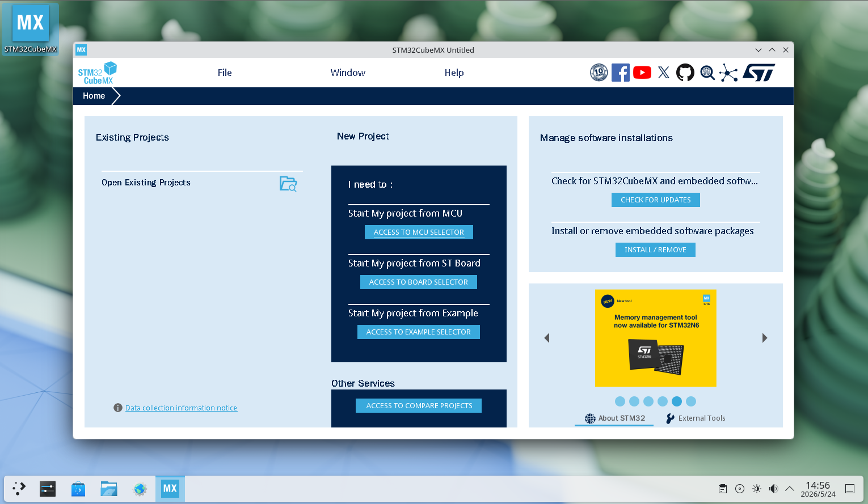
Task: Open the brightness tray icon
Action: [x=757, y=489]
